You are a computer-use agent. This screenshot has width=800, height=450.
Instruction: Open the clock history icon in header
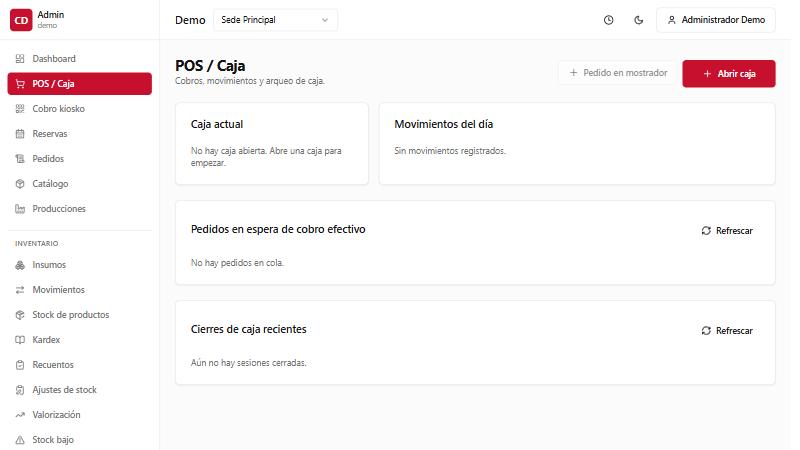(x=608, y=20)
